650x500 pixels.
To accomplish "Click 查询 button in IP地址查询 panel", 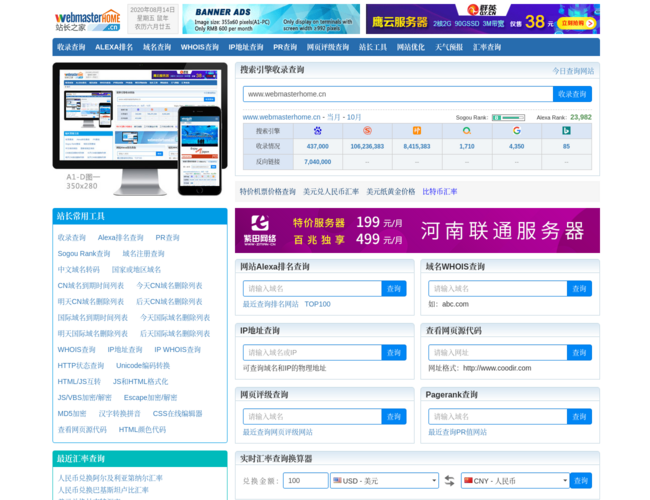I will [x=394, y=352].
